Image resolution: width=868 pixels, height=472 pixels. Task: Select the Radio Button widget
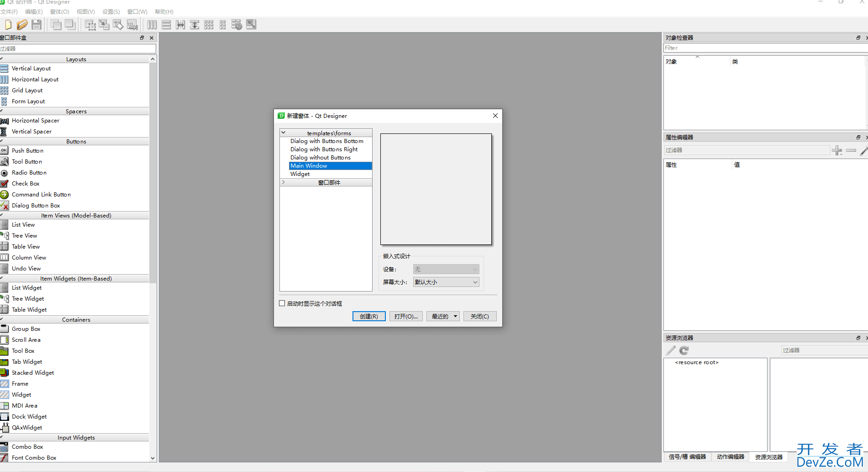pyautogui.click(x=29, y=173)
